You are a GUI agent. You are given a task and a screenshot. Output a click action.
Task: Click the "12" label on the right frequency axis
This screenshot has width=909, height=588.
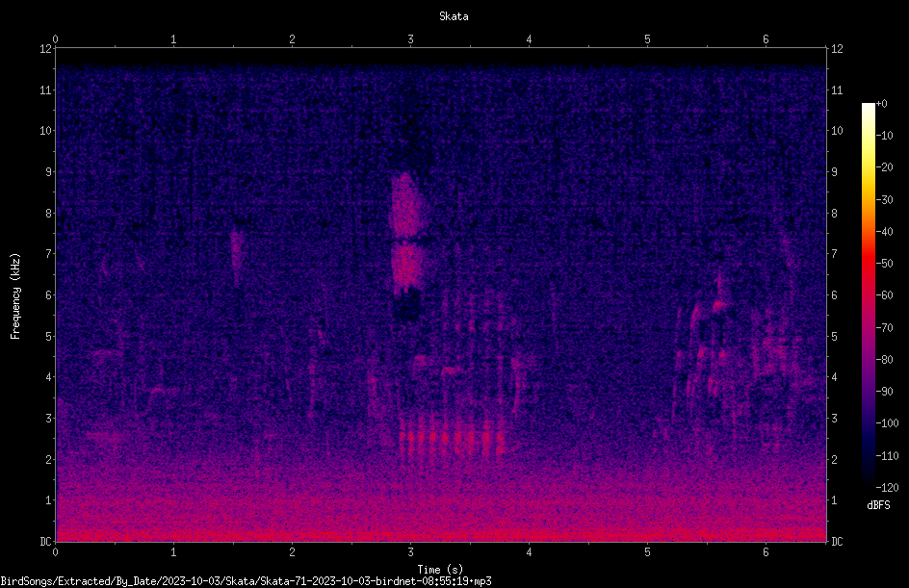coord(837,49)
